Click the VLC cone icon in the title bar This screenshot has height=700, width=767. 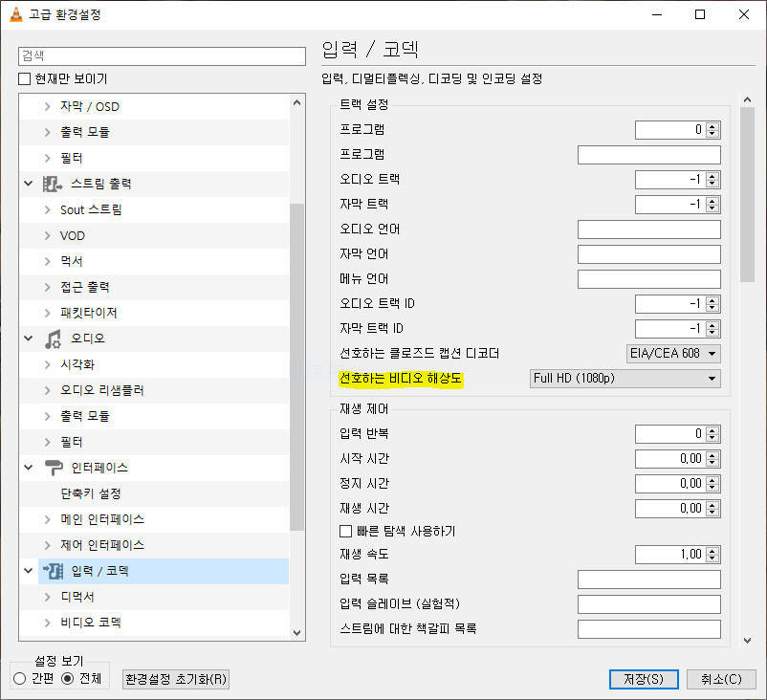click(13, 13)
